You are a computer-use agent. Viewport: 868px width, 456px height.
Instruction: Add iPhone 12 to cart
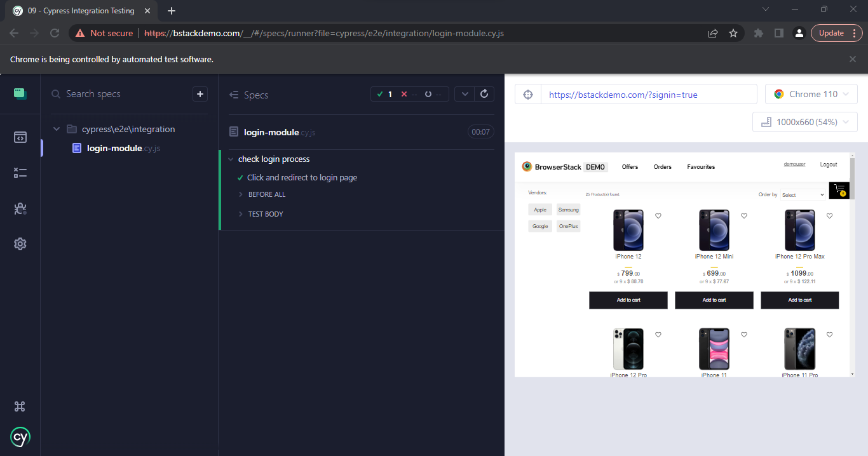click(628, 300)
